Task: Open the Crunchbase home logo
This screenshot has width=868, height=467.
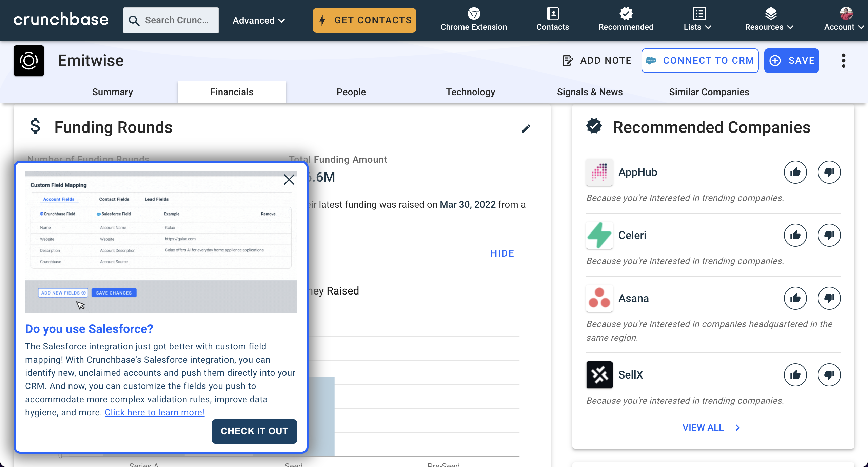Action: (x=61, y=20)
